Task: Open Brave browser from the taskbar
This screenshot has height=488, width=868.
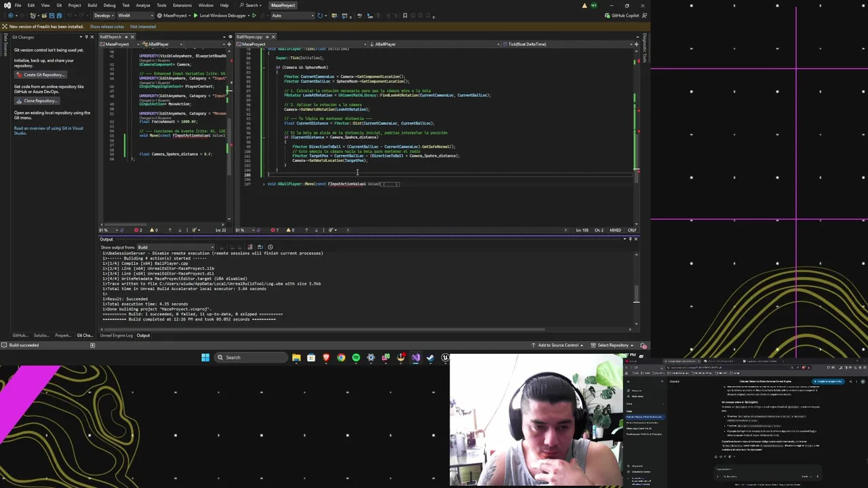Action: pyautogui.click(x=326, y=358)
